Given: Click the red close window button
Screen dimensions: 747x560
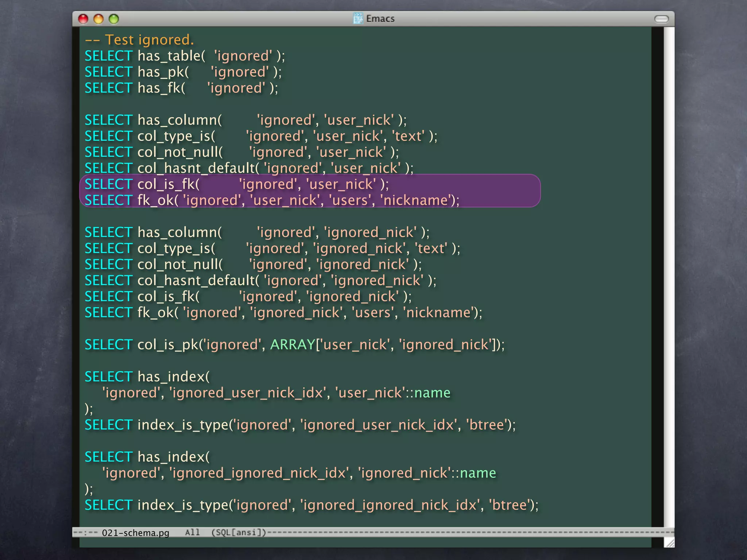Looking at the screenshot, I should [x=83, y=19].
